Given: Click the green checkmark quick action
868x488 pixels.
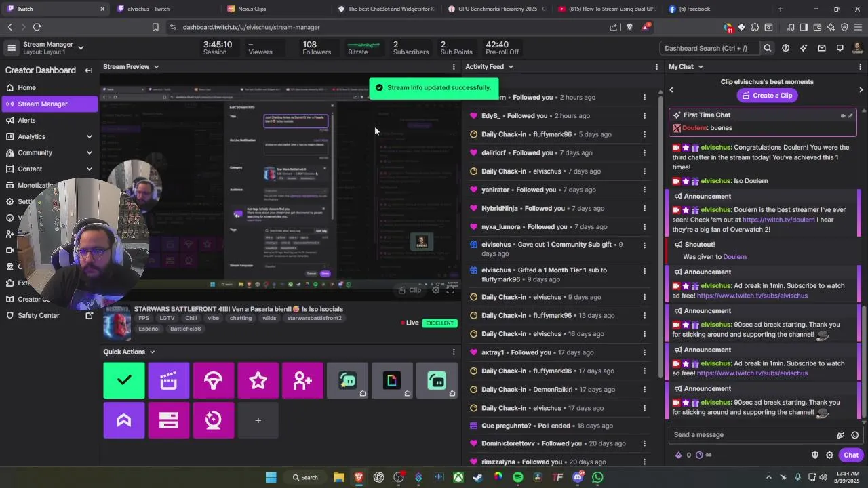Looking at the screenshot, I should click(x=124, y=381).
